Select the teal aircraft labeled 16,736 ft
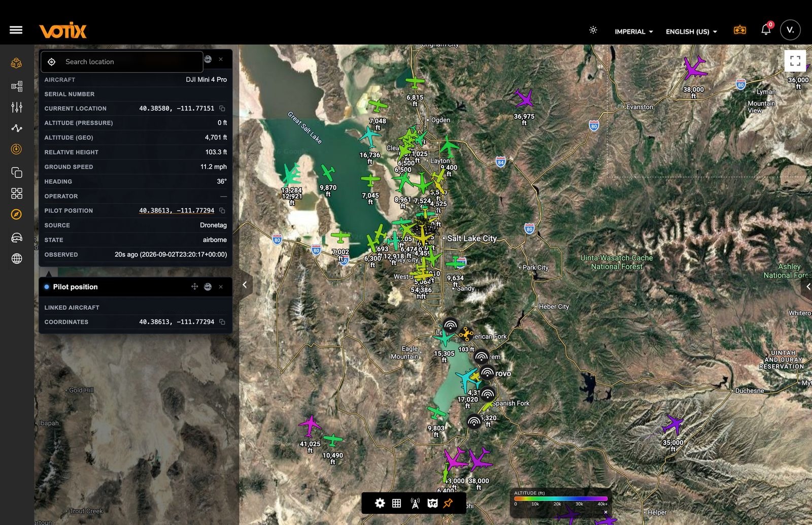 (369, 137)
